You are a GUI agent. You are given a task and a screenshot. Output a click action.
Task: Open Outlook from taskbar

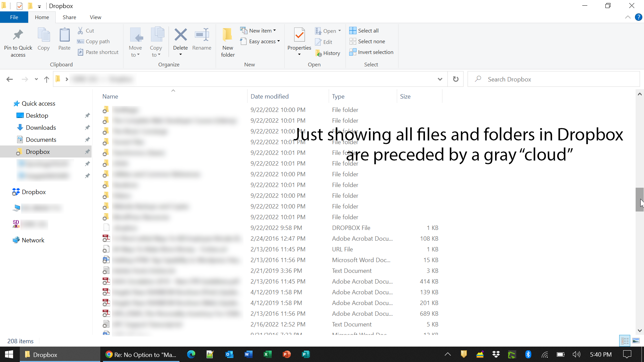pyautogui.click(x=229, y=354)
